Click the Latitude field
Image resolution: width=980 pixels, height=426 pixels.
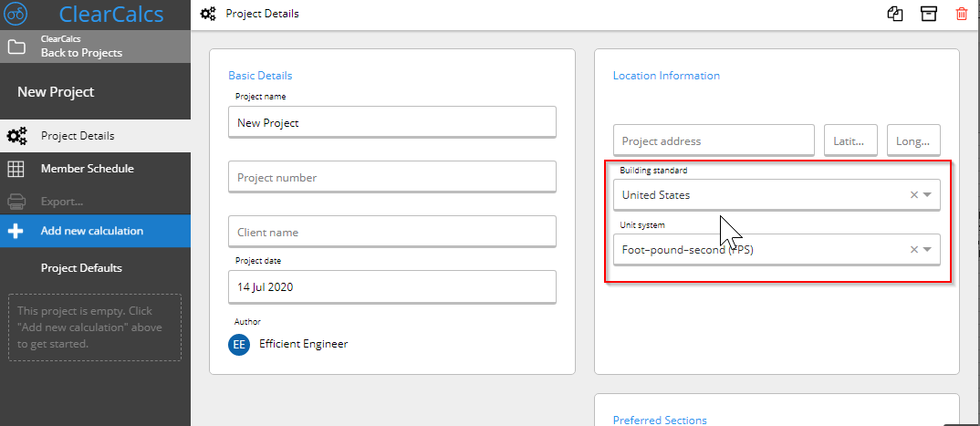tap(850, 140)
